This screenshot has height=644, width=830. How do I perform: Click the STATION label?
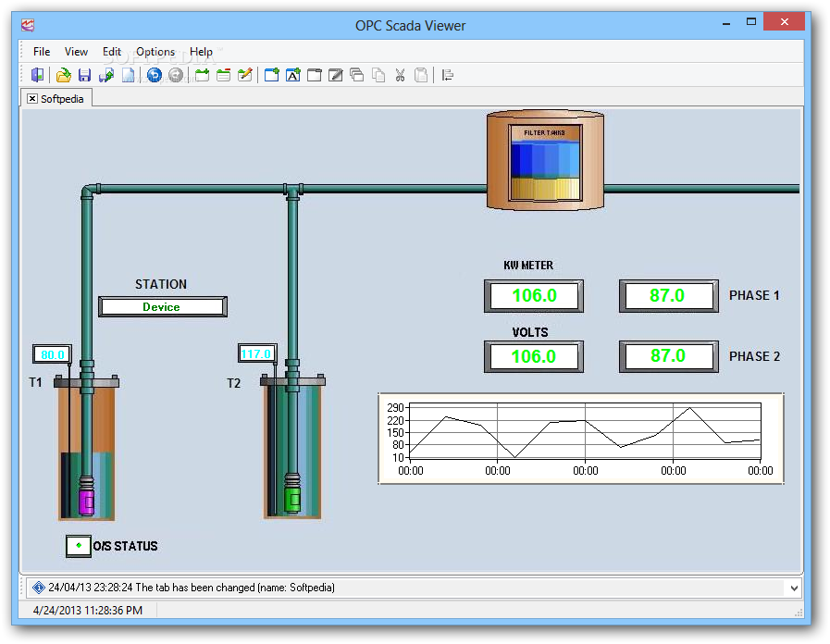[161, 284]
